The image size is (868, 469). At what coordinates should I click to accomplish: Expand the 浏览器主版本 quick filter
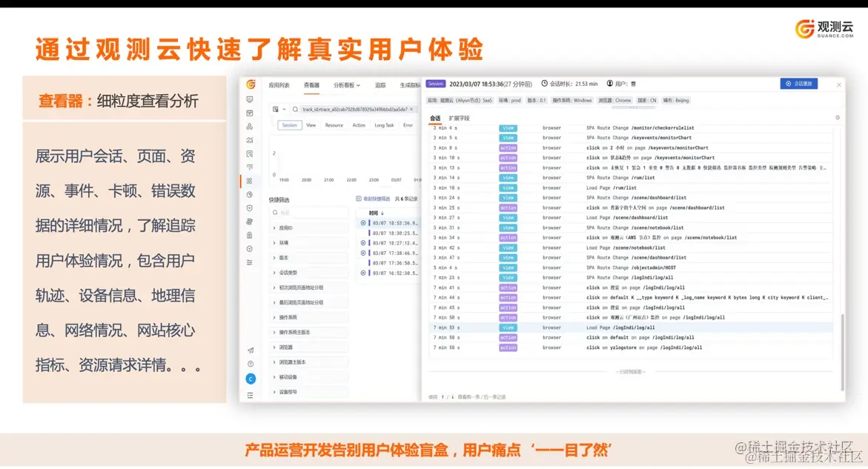[310, 362]
